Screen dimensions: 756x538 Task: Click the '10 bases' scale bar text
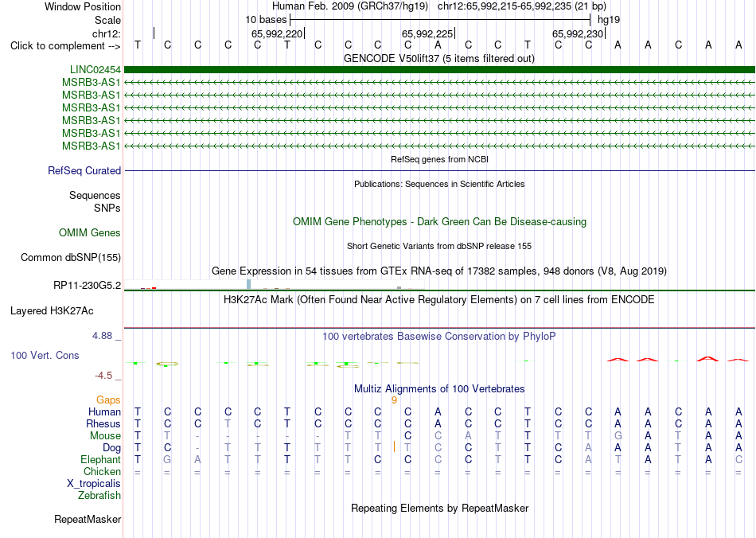click(266, 20)
